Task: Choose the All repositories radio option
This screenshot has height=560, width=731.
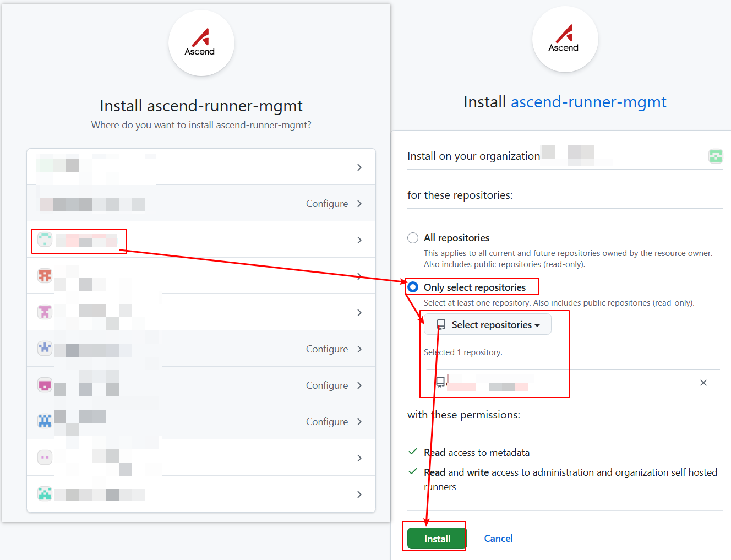Action: (413, 238)
